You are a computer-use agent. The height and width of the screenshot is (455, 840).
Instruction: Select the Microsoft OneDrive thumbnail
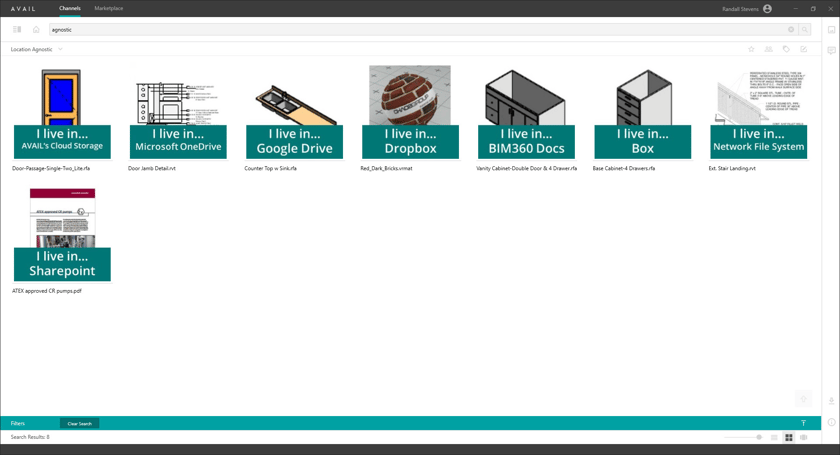coord(178,112)
